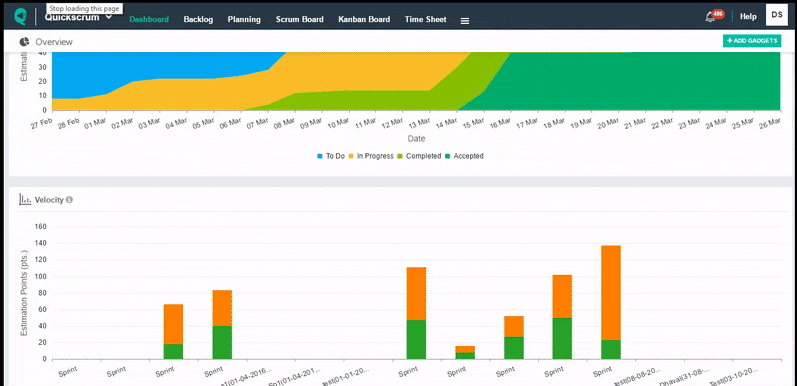This screenshot has height=386, width=797.
Task: Click the Quickscrum logo icon
Action: pyautogui.click(x=20, y=17)
